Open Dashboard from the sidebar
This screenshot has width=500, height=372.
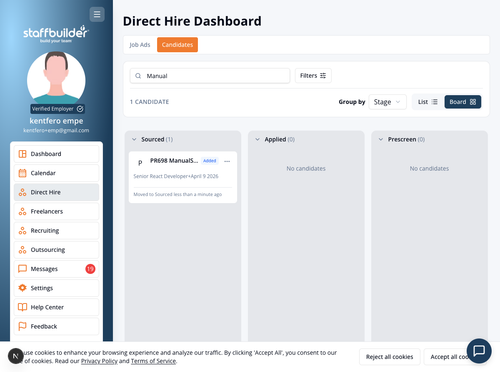pyautogui.click(x=56, y=154)
